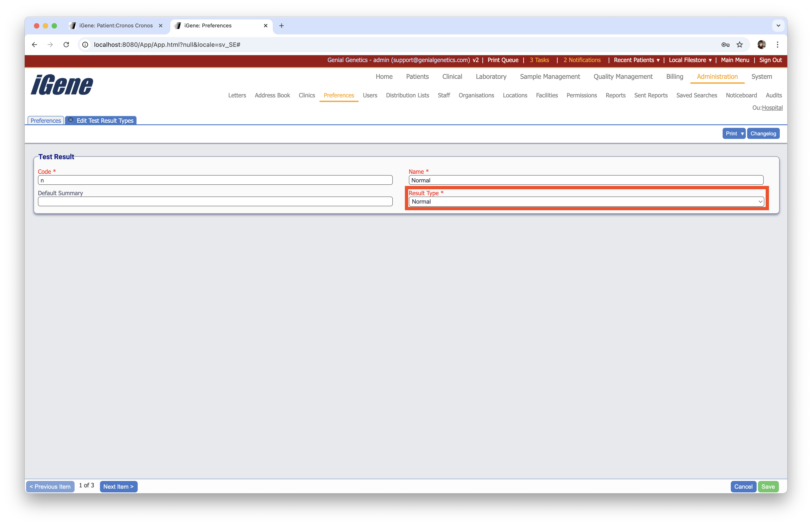This screenshot has height=526, width=812.
Task: Switch to Preferences breadcrumb tab
Action: coord(46,121)
